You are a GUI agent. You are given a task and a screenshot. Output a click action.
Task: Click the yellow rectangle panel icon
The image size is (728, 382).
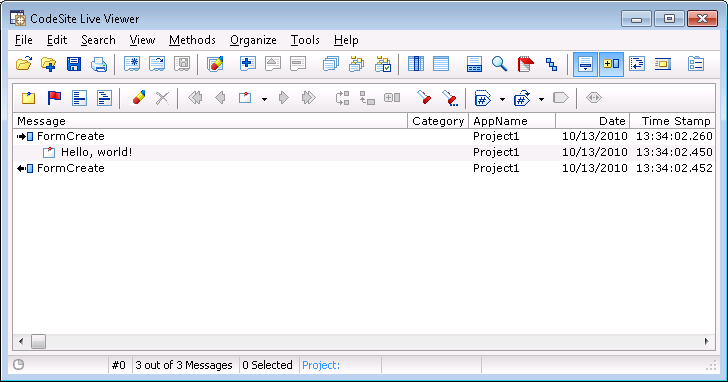click(663, 64)
